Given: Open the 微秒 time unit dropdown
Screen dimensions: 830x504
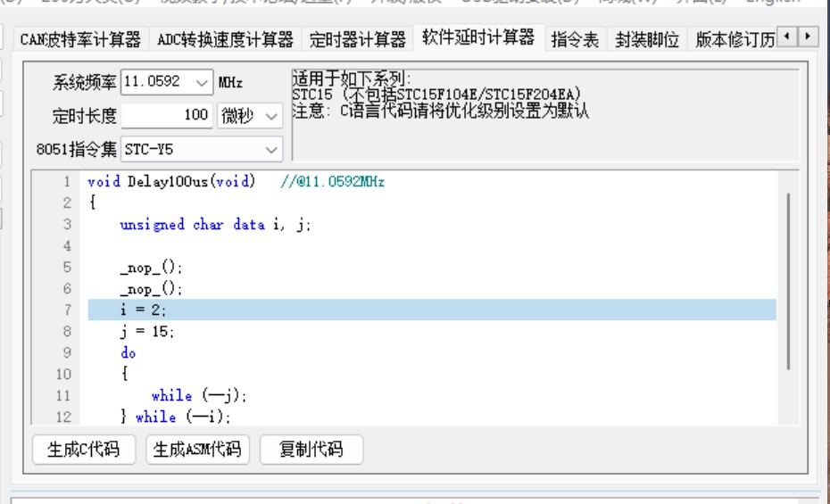Looking at the screenshot, I should tap(250, 115).
